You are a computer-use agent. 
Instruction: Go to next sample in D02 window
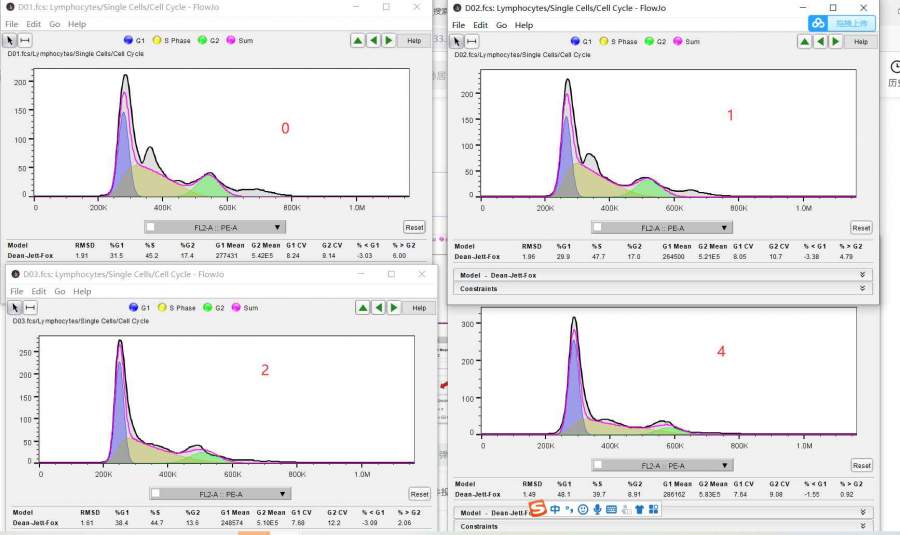(x=836, y=42)
